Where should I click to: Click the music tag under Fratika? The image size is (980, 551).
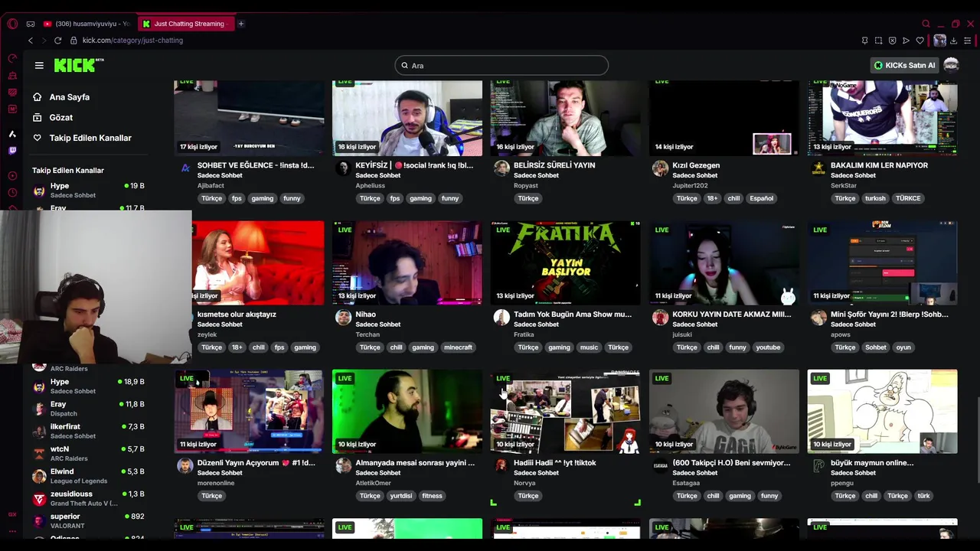click(589, 347)
